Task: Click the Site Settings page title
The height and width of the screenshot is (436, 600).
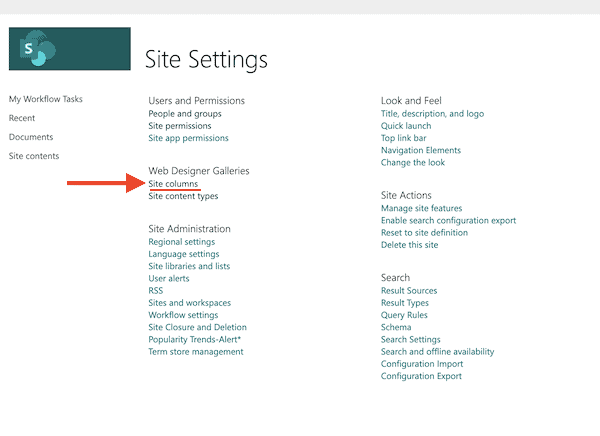Action: pyautogui.click(x=206, y=60)
